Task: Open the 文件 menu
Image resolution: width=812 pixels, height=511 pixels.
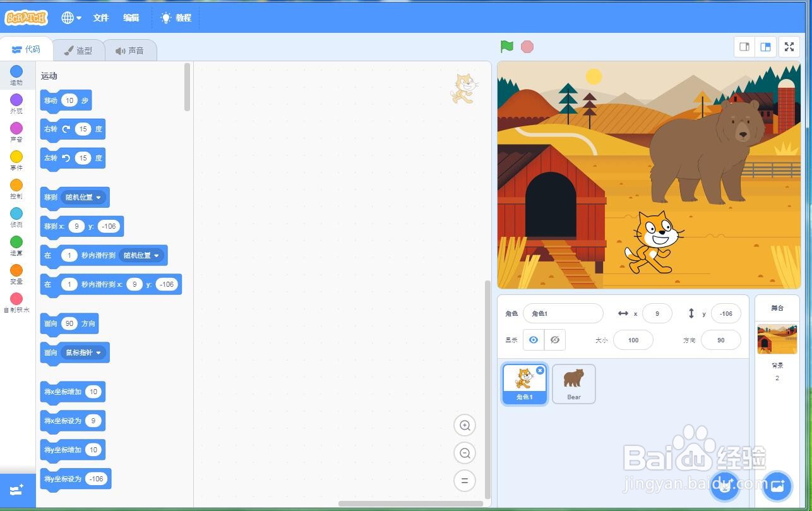Action: [101, 18]
